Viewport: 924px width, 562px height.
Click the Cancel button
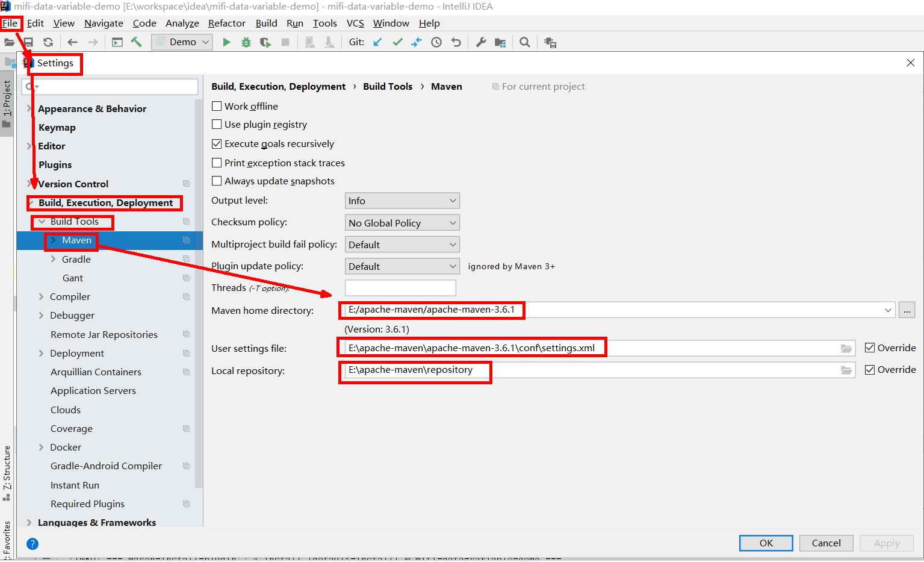[826, 543]
